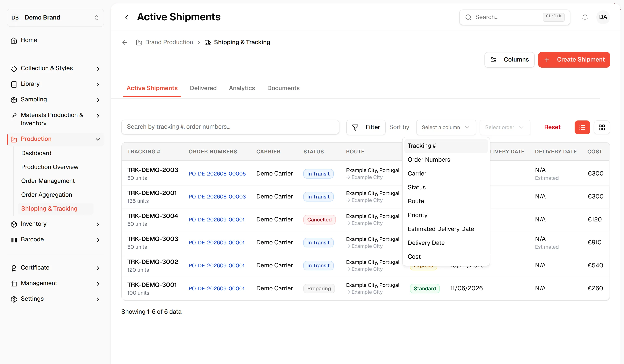
Task: Open order link PO-DE-202608-00005
Action: (x=217, y=174)
